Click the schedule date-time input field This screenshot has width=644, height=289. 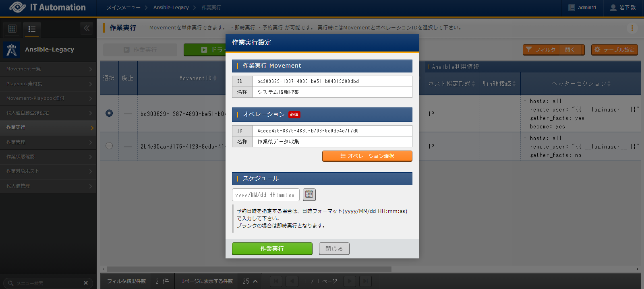265,195
